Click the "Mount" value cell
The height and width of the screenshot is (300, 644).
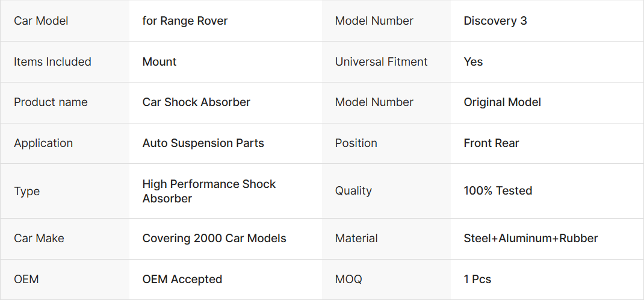pyautogui.click(x=159, y=62)
